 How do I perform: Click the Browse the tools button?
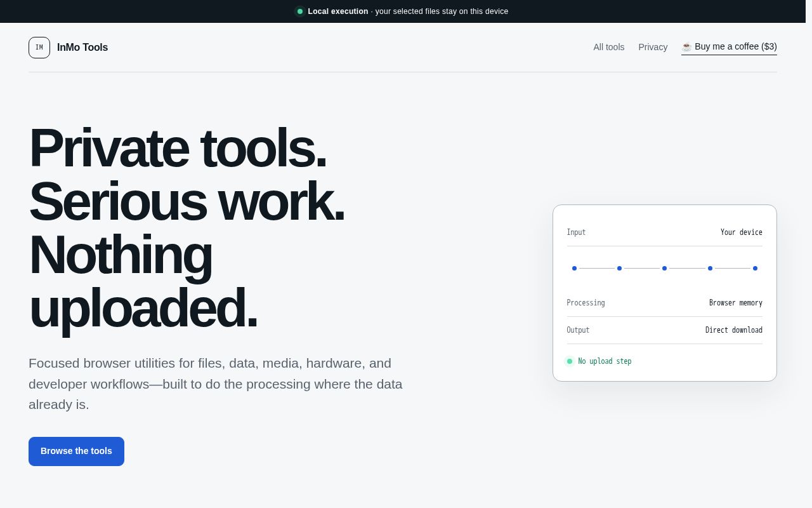click(x=76, y=451)
